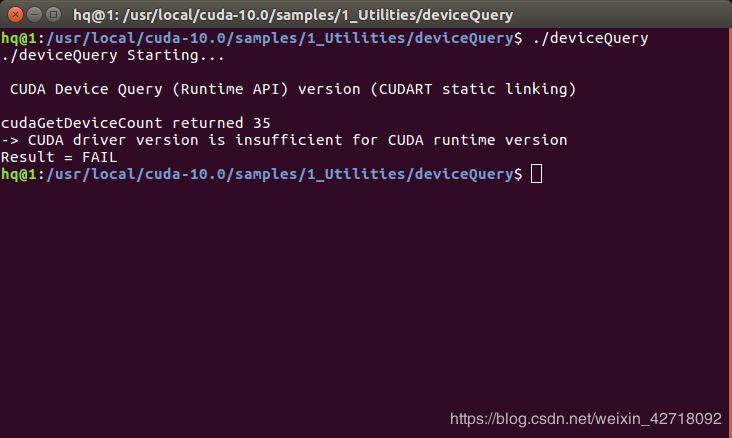This screenshot has height=438, width=732.
Task: Click the "CUDA Device Query" header line
Action: (292, 89)
